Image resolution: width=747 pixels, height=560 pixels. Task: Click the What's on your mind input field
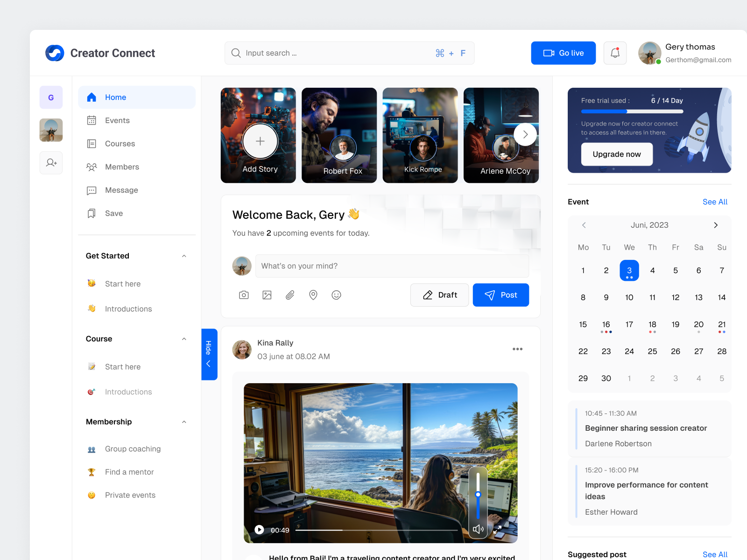point(392,266)
